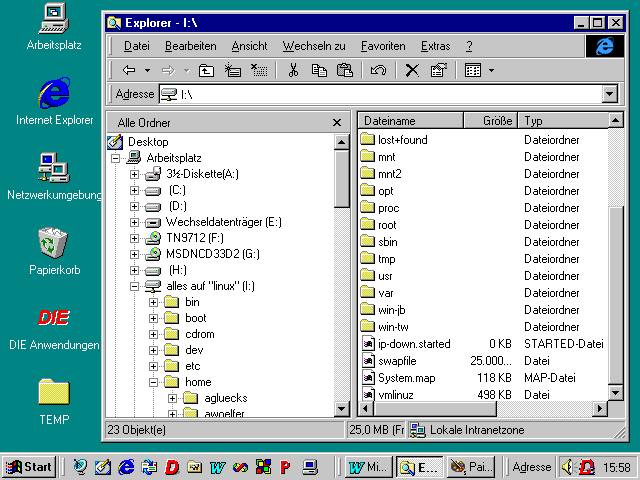Open the Datei menu
Image resolution: width=640 pixels, height=480 pixels.
(x=137, y=46)
